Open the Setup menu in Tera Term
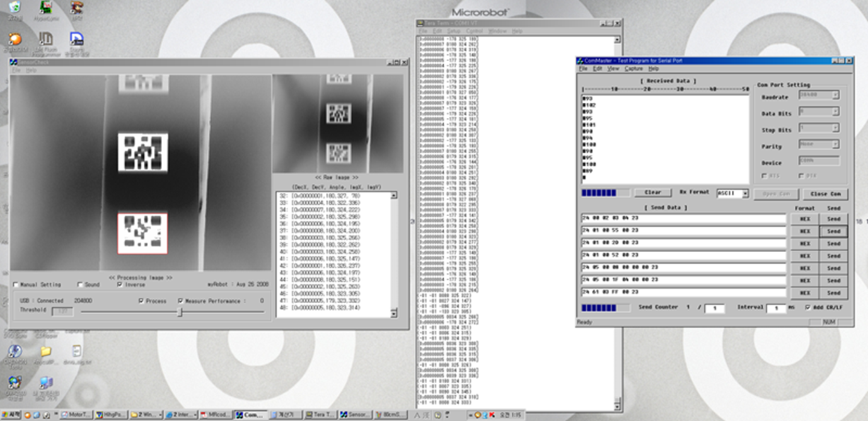This screenshot has width=868, height=421. tap(454, 30)
